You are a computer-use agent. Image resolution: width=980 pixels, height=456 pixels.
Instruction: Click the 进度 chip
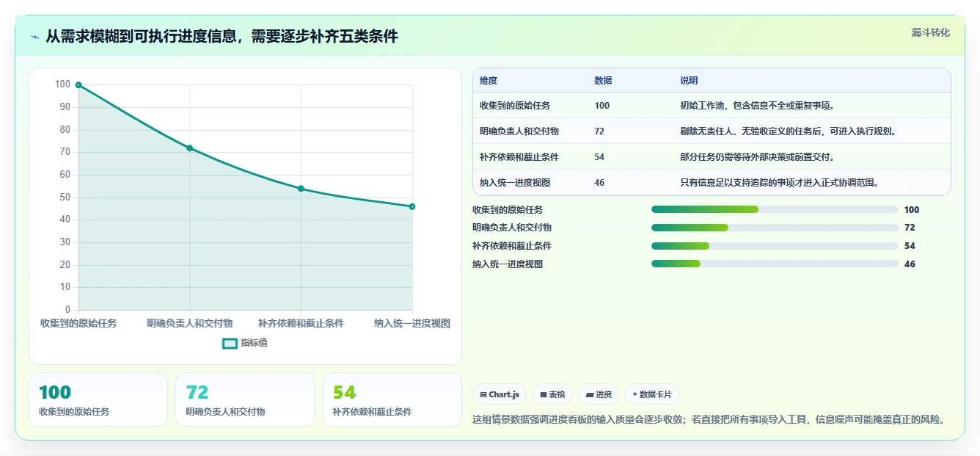pyautogui.click(x=599, y=394)
